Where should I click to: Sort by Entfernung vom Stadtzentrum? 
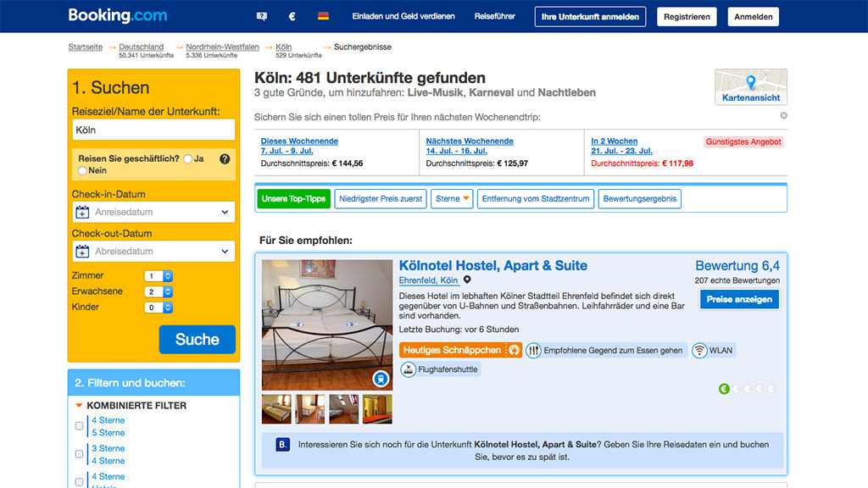(x=535, y=199)
